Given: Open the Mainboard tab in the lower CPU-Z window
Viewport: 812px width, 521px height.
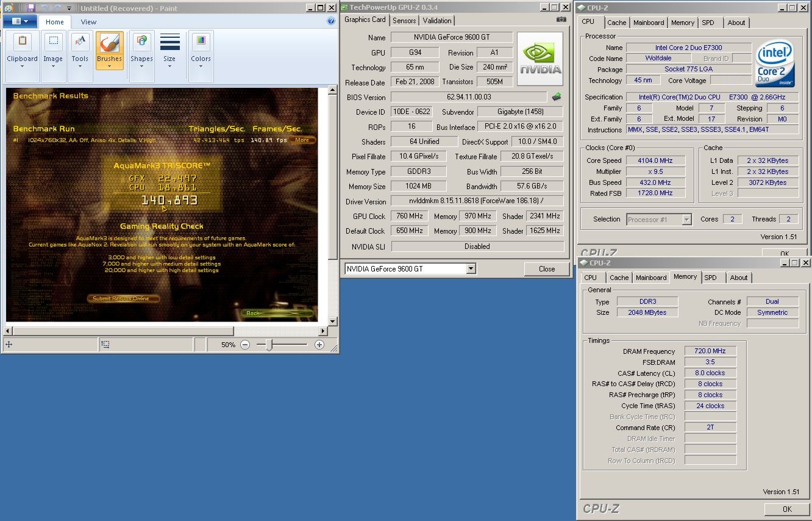Looking at the screenshot, I should click(651, 278).
